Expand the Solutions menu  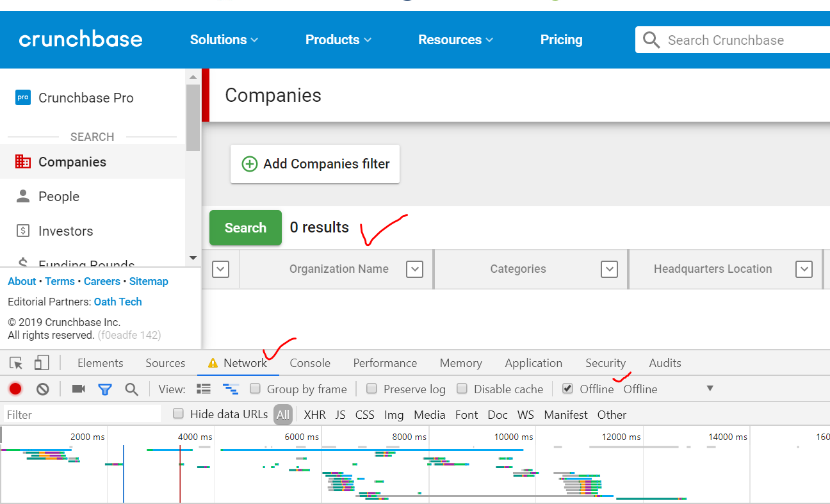tap(224, 40)
